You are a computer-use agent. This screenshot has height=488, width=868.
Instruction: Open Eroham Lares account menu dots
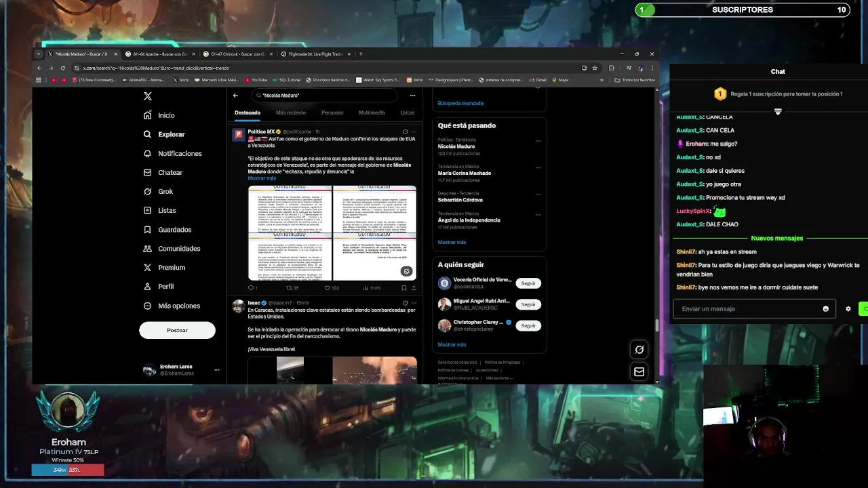click(x=217, y=370)
